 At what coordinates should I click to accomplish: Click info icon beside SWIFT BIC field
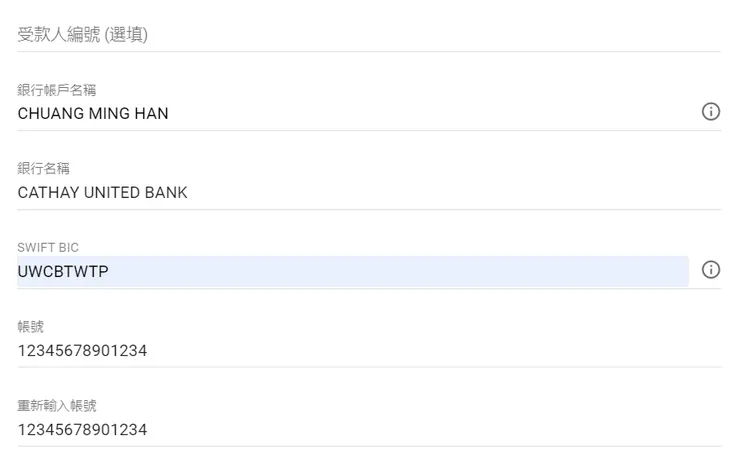pos(711,270)
